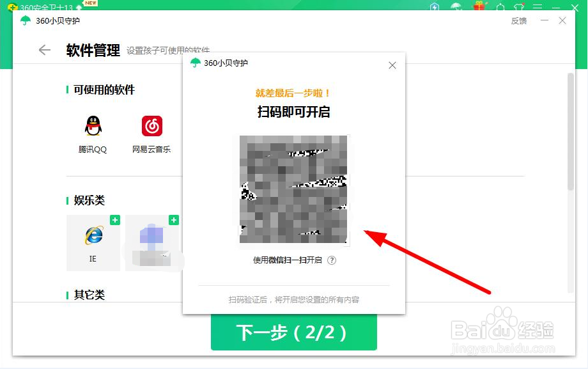Screen dimensions: 588x369
Task: Toggle the plus badge on the IE app
Action: pos(115,220)
